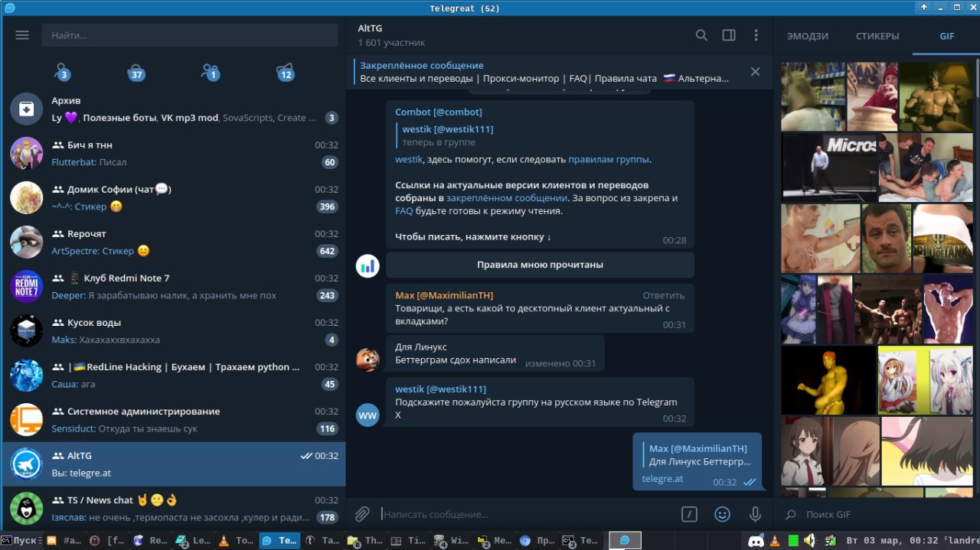Open the volume speaker tray icon

point(812,541)
